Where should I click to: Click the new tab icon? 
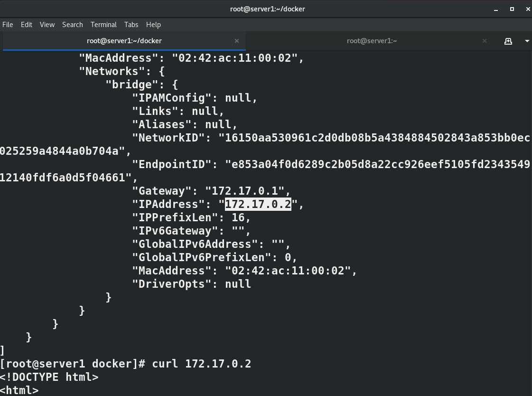pos(508,41)
